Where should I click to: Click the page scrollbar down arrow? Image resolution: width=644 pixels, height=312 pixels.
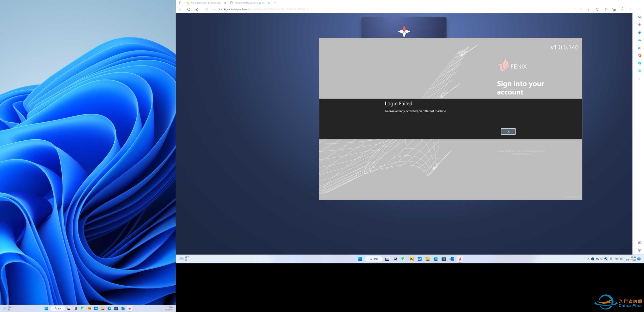click(634, 253)
